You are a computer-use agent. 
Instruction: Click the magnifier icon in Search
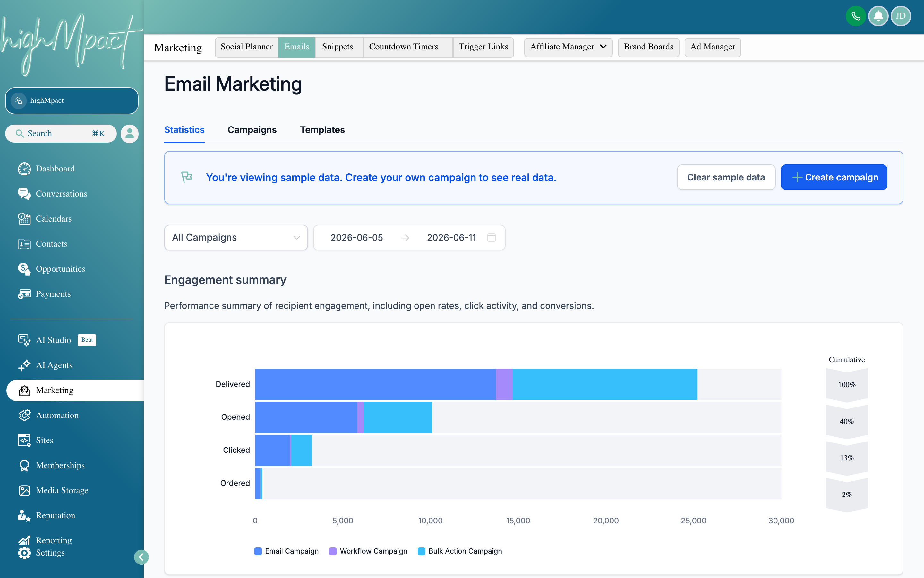point(20,133)
